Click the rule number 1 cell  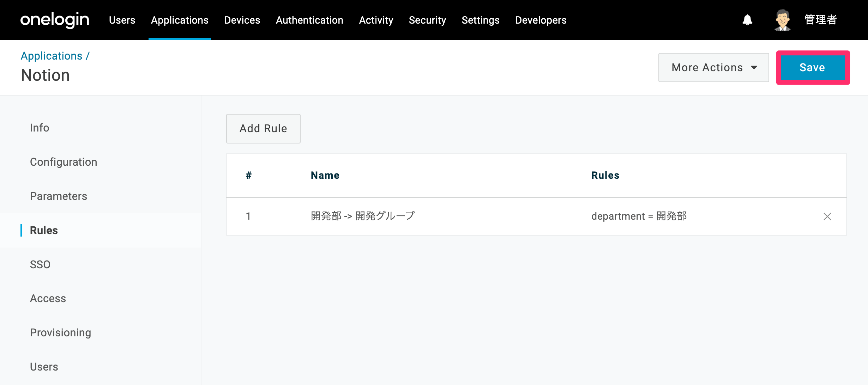(248, 216)
